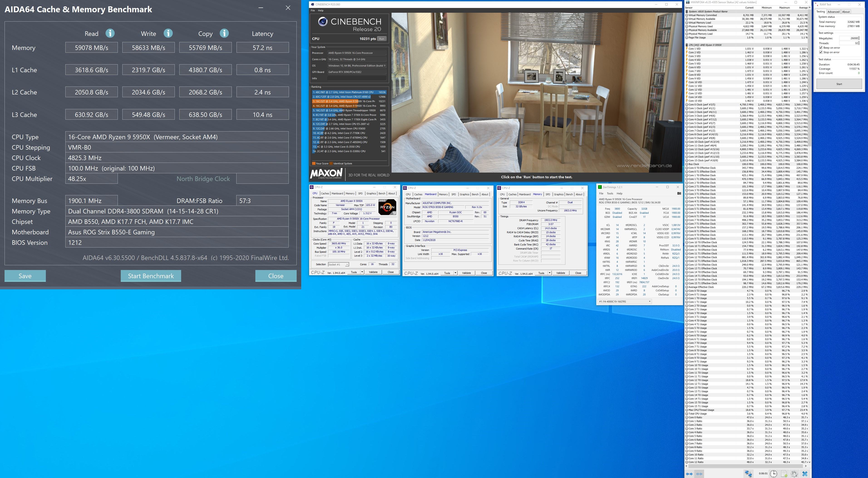Open Tools dropdown arrow in CPU-Z Memory window
Viewport: 868px width, 478px height.
[x=550, y=273]
